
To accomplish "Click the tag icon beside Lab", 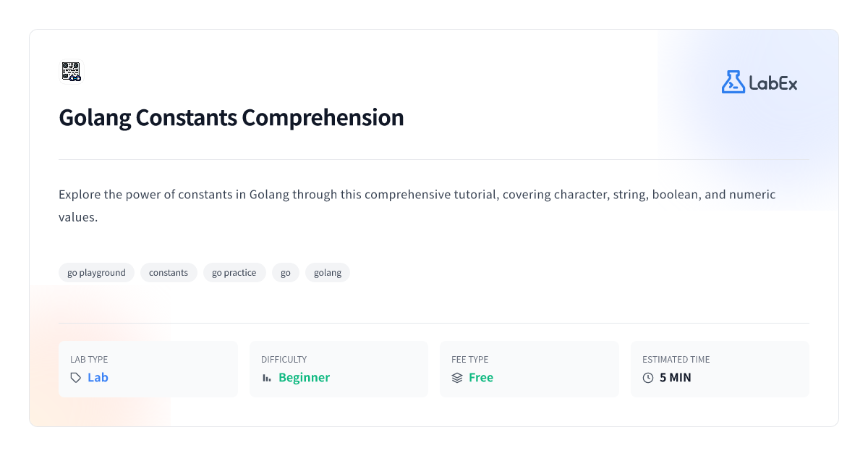I will click(76, 378).
